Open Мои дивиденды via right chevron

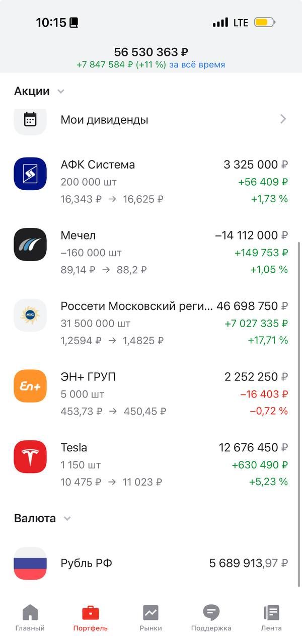283,119
